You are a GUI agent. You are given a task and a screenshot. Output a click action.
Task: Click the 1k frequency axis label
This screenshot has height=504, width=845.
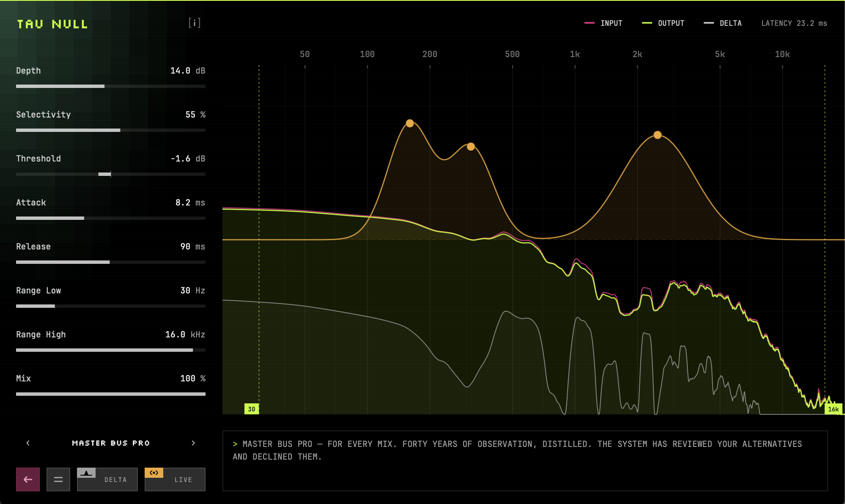coord(575,54)
